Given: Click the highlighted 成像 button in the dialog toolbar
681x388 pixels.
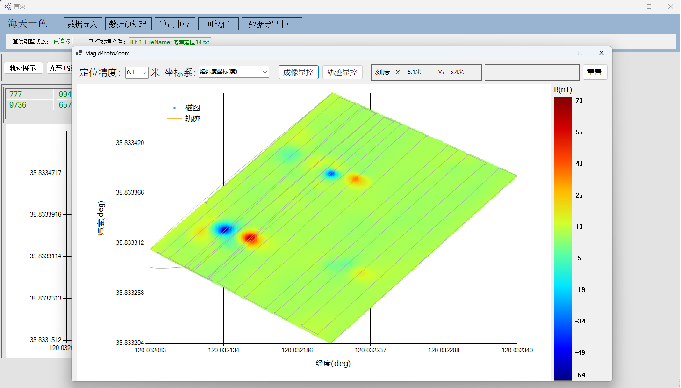Looking at the screenshot, I should click(x=298, y=73).
